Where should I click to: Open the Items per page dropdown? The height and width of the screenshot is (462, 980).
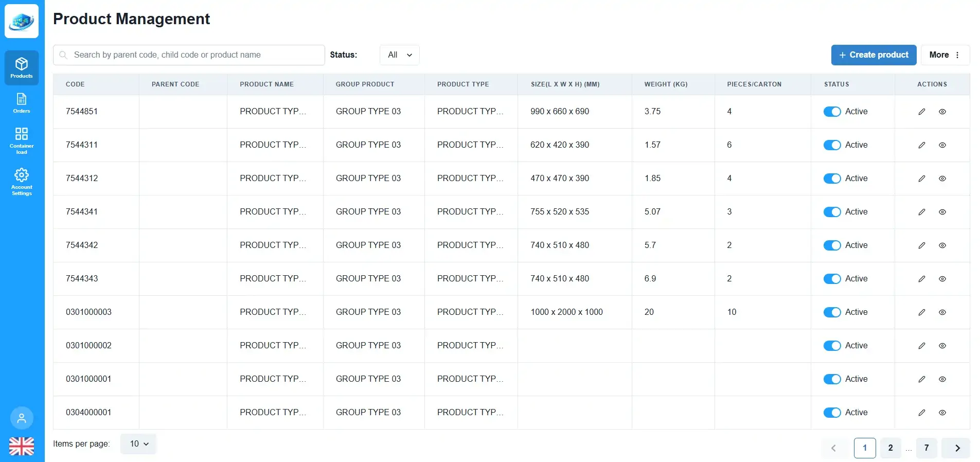138,444
